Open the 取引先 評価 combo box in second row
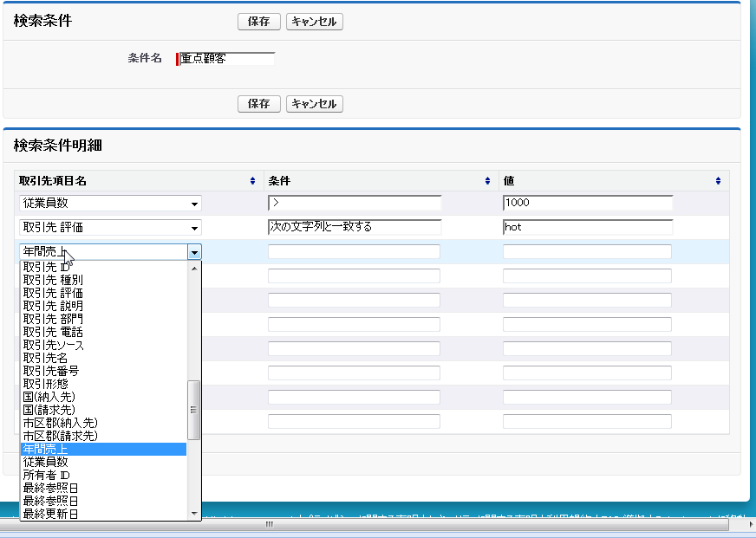Image resolution: width=756 pixels, height=538 pixels. coord(110,227)
